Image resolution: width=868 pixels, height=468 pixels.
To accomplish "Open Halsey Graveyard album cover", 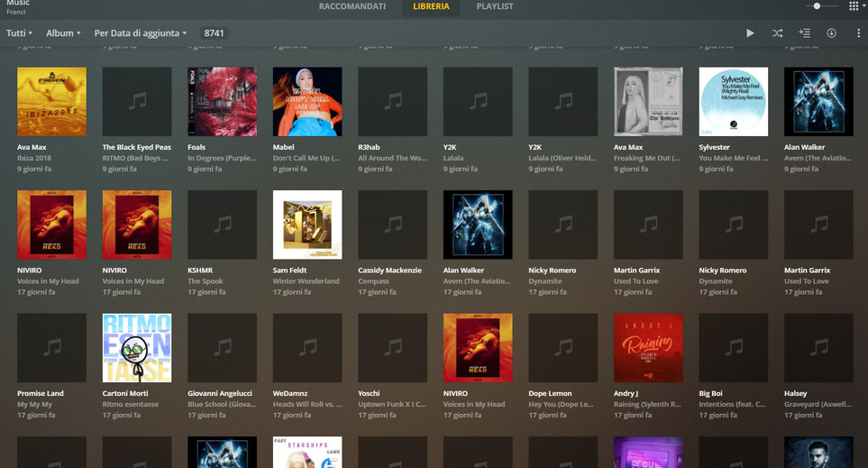I will point(818,347).
